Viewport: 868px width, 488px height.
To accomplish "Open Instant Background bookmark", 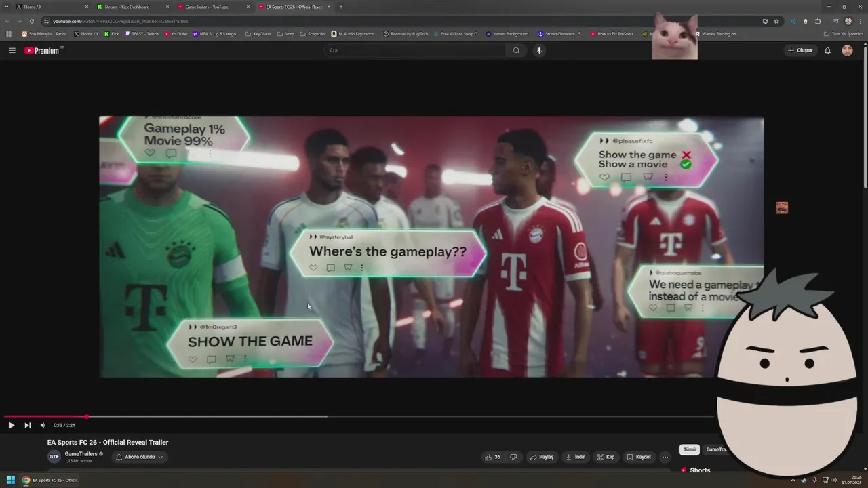I will click(x=509, y=33).
